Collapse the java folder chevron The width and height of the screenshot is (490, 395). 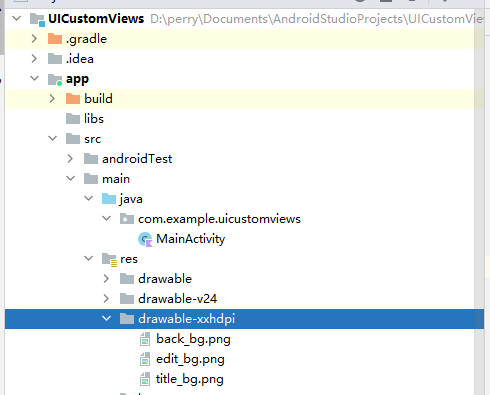tap(88, 198)
